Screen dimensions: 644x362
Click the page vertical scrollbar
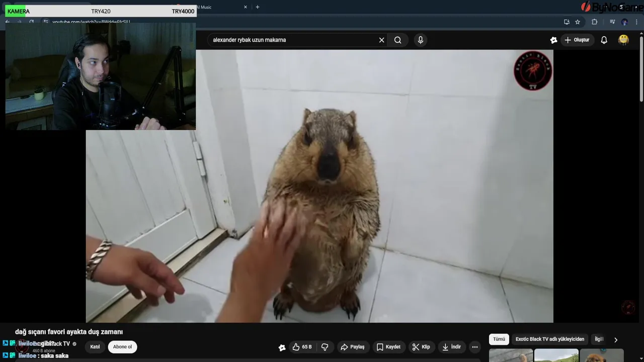pyautogui.click(x=641, y=68)
